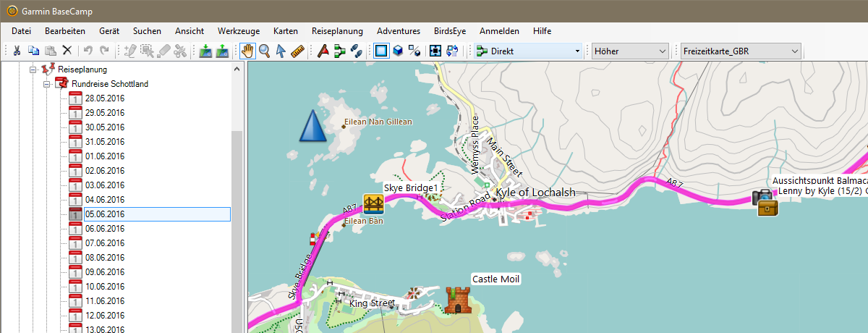Click the Paste clipboard icon

click(50, 51)
